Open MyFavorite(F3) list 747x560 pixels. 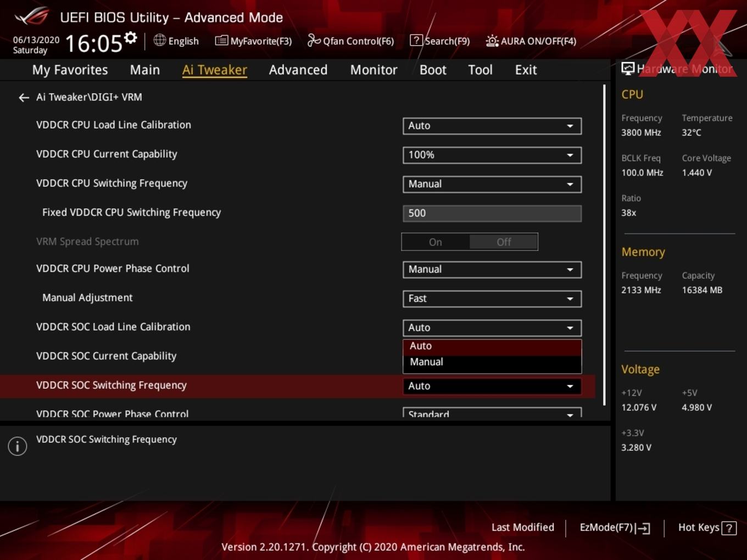pyautogui.click(x=253, y=41)
